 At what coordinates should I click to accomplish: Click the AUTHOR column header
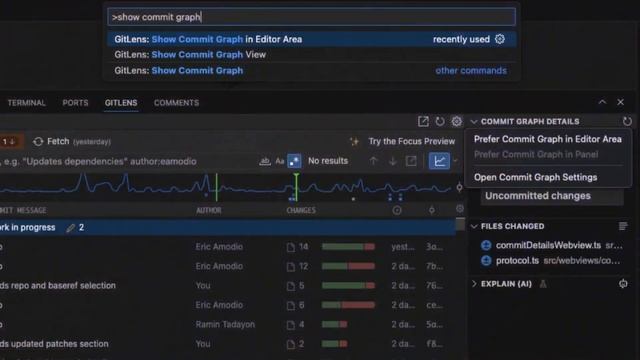(x=209, y=210)
